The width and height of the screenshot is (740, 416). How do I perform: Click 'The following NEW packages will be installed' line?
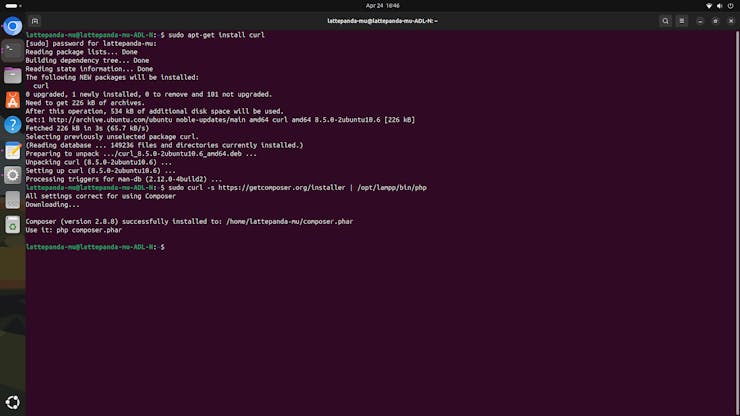[112, 77]
